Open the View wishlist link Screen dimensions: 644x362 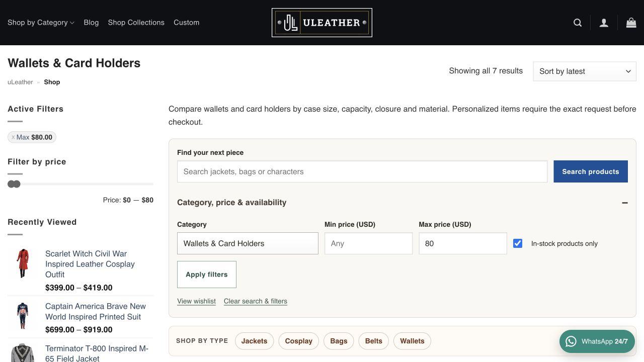point(196,301)
